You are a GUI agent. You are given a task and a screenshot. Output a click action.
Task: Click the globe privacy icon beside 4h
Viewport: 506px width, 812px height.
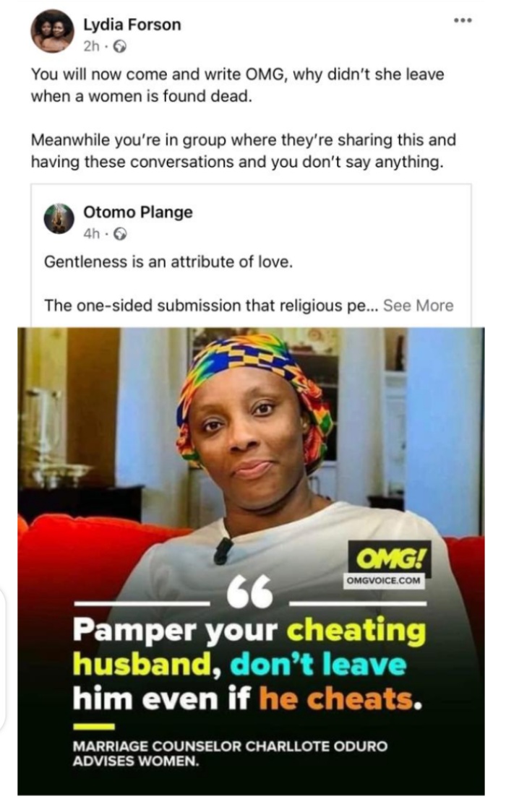coord(120,235)
